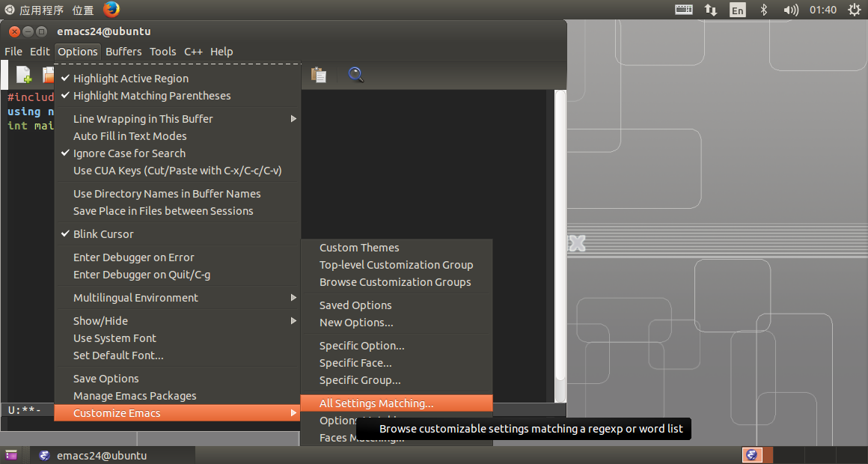The width and height of the screenshot is (868, 464).
Task: Click the Emacs editor vertical scrollbar
Action: [560, 245]
